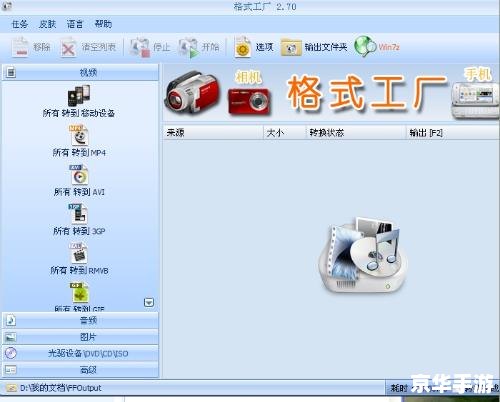Expand the 图片 category
The width and height of the screenshot is (500, 402).
pyautogui.click(x=80, y=337)
